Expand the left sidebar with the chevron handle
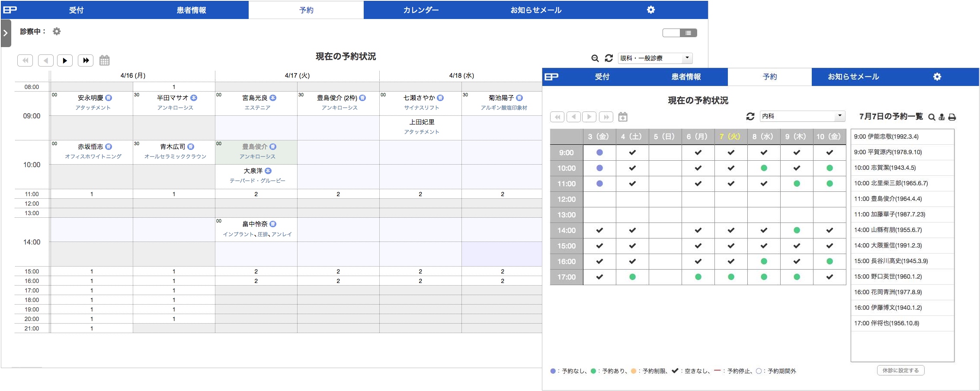 [6, 33]
